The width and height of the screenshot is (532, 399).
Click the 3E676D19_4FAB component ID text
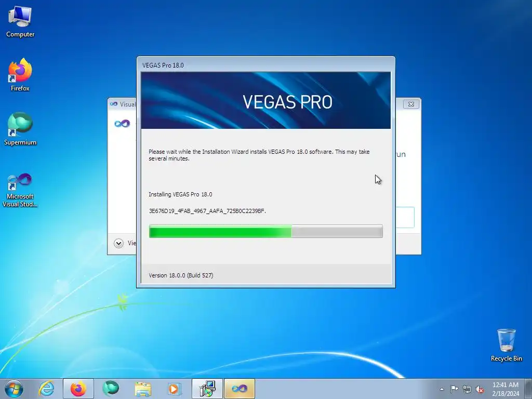[207, 211]
